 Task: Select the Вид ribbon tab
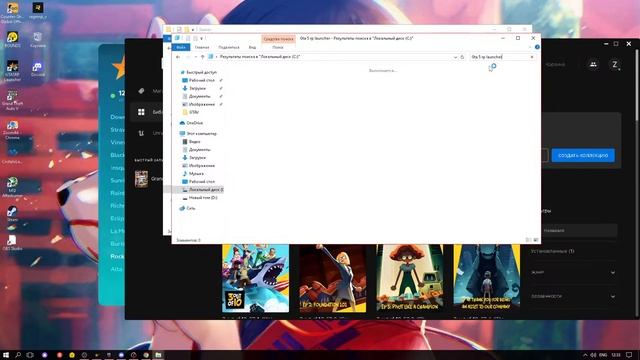[x=252, y=47]
